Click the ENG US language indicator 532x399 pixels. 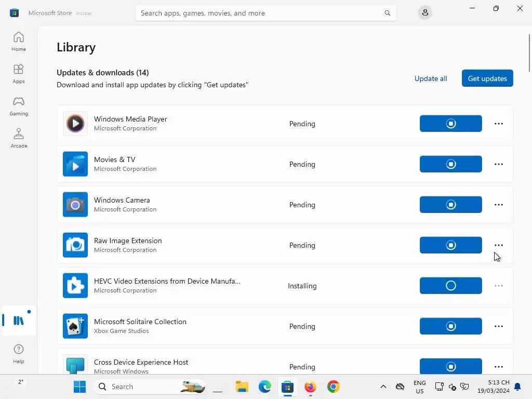point(419,387)
